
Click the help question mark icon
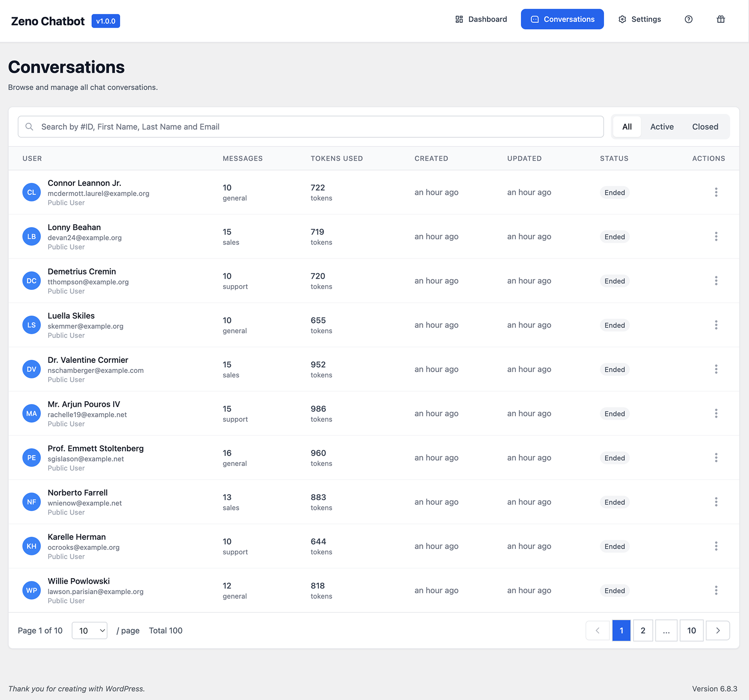pyautogui.click(x=688, y=19)
